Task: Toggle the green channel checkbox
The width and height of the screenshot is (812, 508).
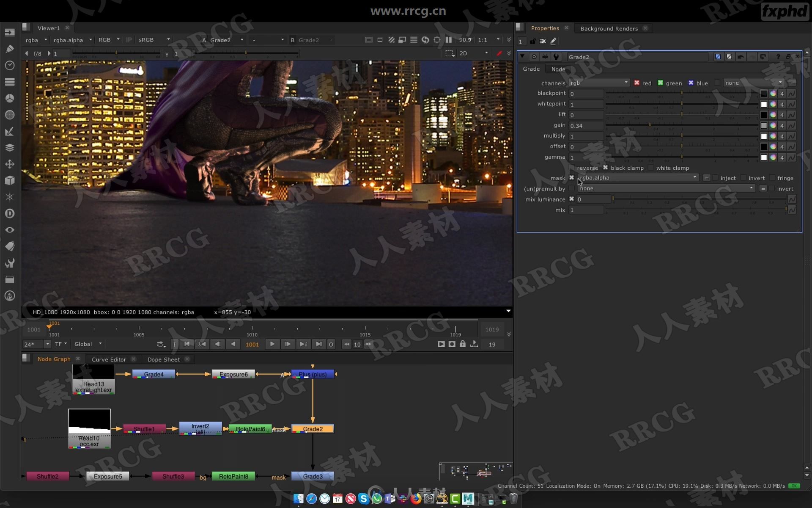Action: [x=661, y=83]
